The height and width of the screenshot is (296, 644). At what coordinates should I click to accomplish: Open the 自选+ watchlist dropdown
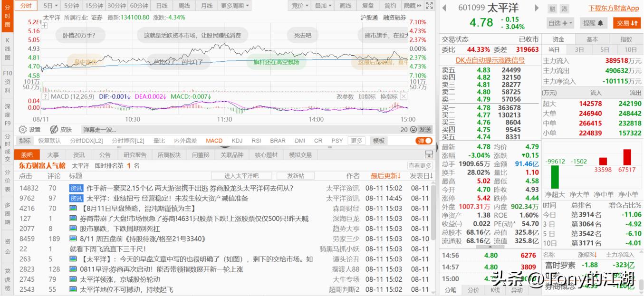[560, 23]
